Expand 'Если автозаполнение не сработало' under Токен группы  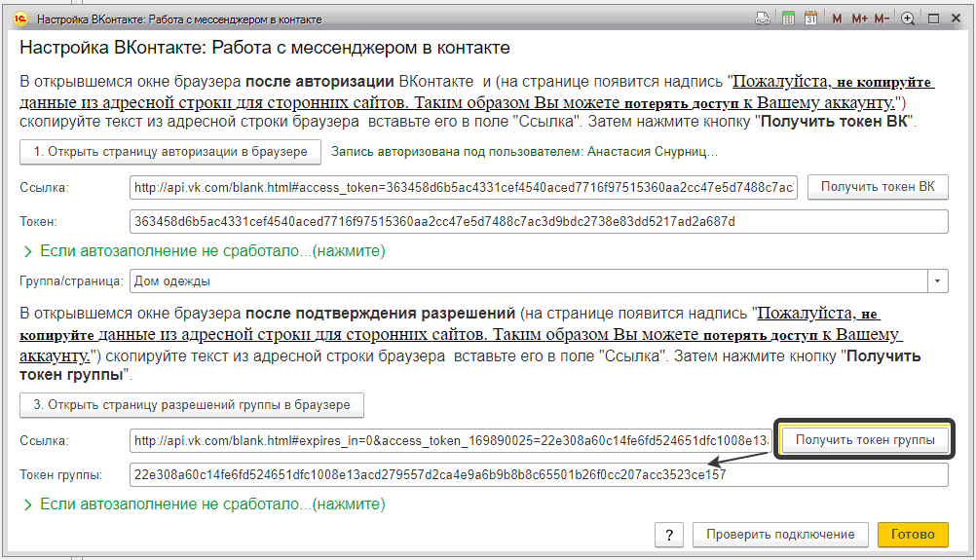pos(205,504)
